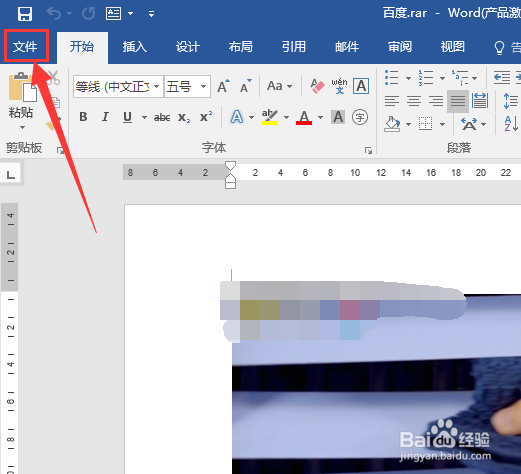Click the Grow Font icon
521x474 pixels.
pos(223,86)
